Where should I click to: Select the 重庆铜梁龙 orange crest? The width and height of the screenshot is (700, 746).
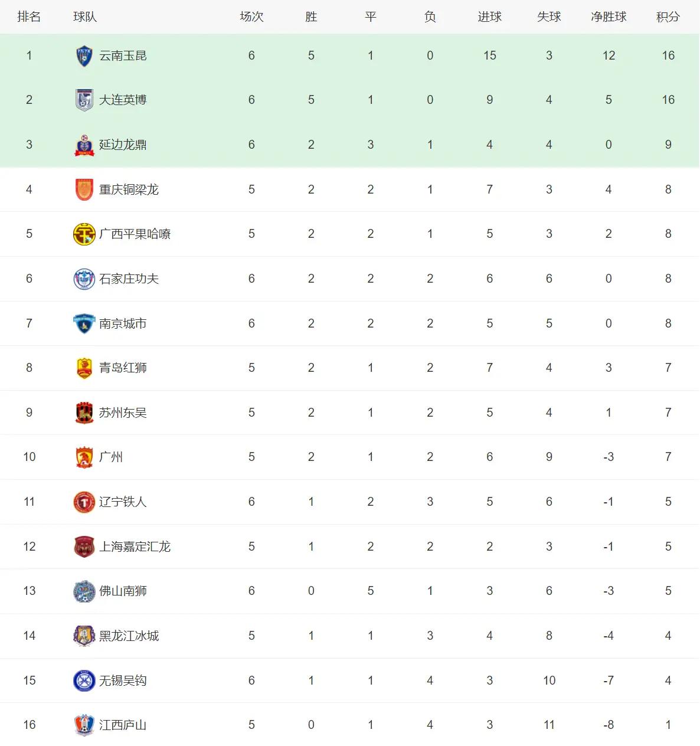pyautogui.click(x=84, y=189)
